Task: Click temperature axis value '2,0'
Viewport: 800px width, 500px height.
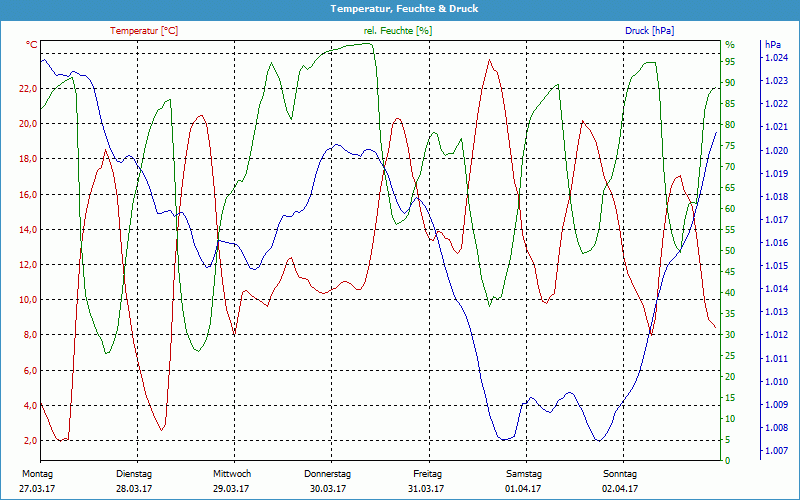Action: point(30,441)
